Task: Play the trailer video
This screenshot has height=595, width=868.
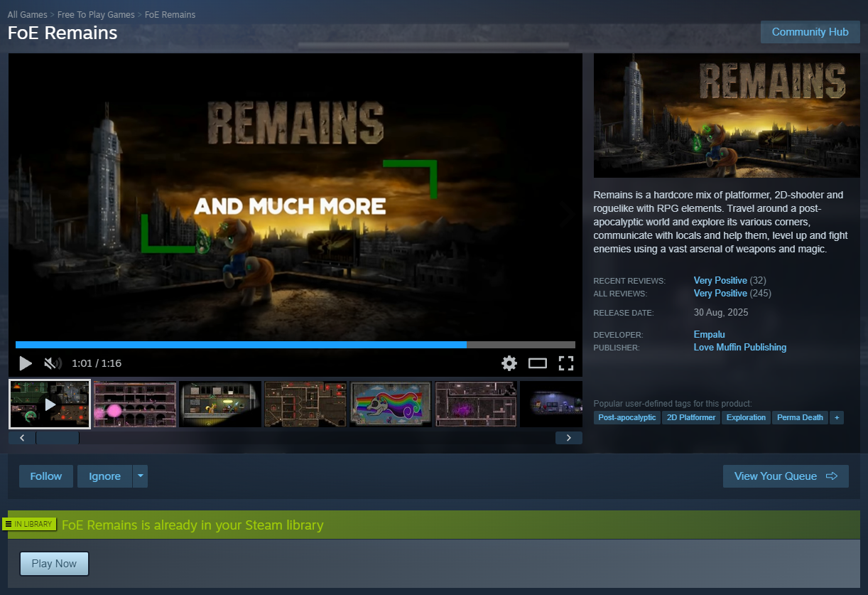Action: tap(26, 363)
